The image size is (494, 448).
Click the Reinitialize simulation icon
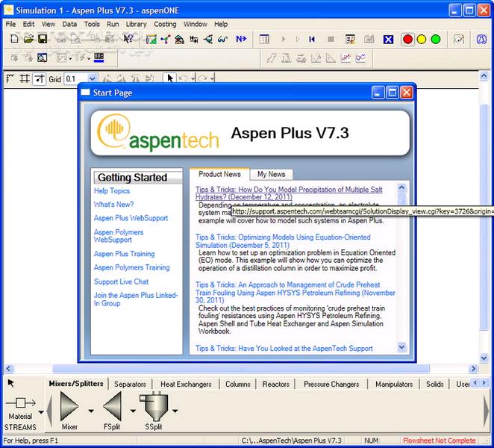[312, 39]
